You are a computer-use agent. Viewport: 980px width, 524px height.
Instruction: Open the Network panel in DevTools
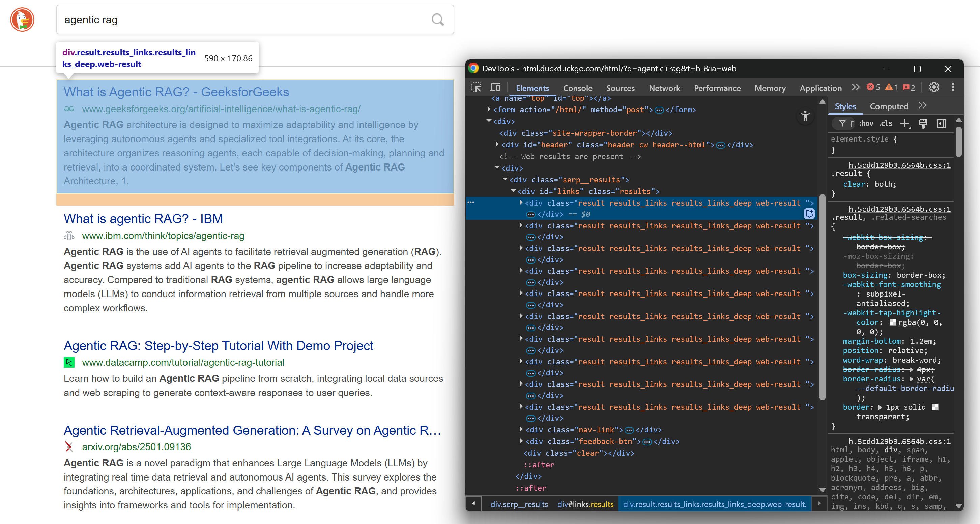[664, 88]
